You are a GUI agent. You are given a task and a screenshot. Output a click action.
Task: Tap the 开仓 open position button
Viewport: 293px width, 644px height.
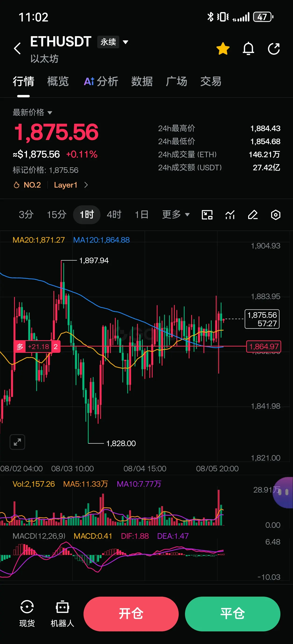131,614
